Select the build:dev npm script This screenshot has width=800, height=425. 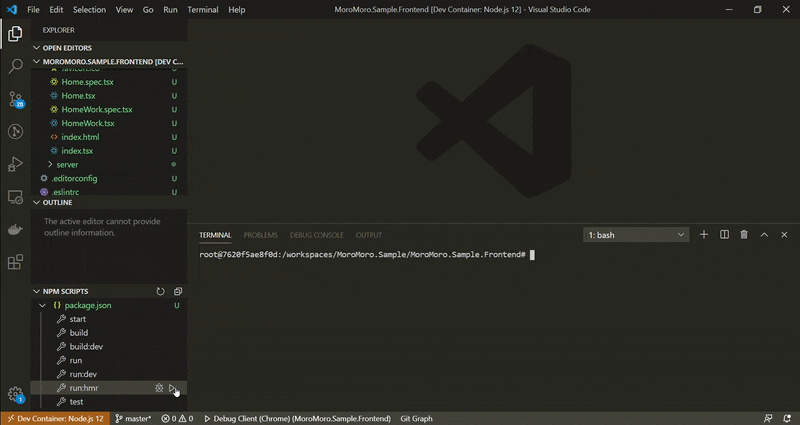click(109, 346)
